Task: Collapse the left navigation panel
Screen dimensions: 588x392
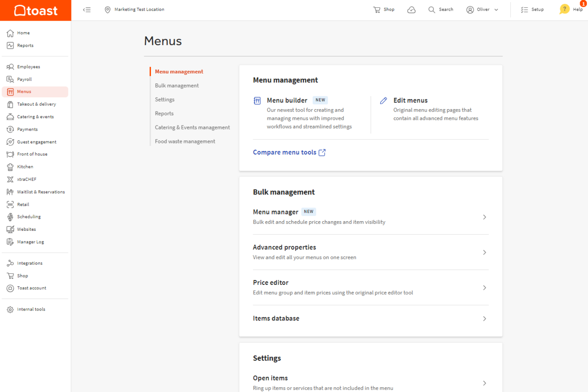Action: pyautogui.click(x=87, y=10)
